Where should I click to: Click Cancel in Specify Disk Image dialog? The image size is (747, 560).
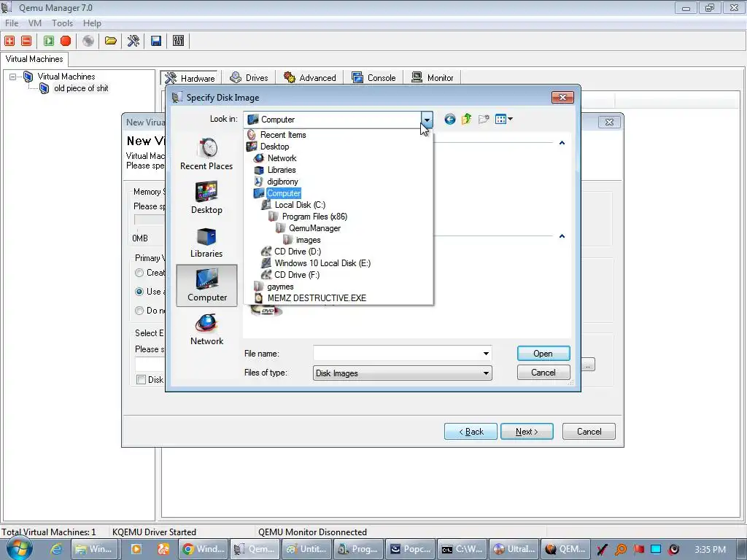(543, 373)
